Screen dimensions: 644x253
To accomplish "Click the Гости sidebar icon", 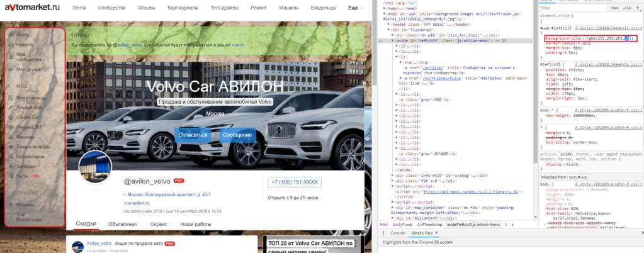I will tap(10, 176).
